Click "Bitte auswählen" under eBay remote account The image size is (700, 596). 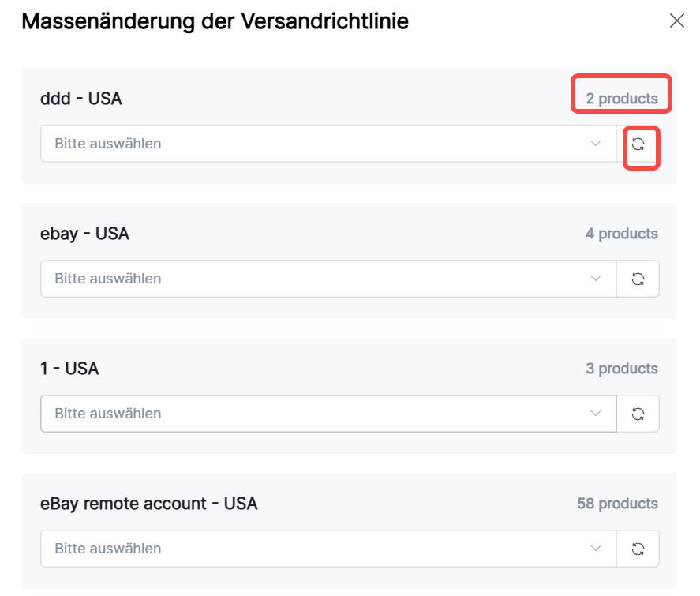tap(316, 549)
